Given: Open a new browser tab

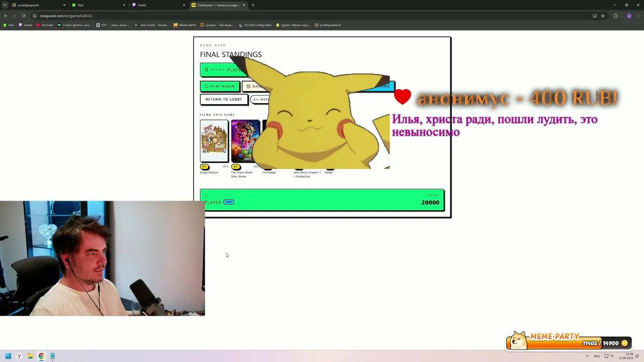Looking at the screenshot, I should [x=253, y=5].
